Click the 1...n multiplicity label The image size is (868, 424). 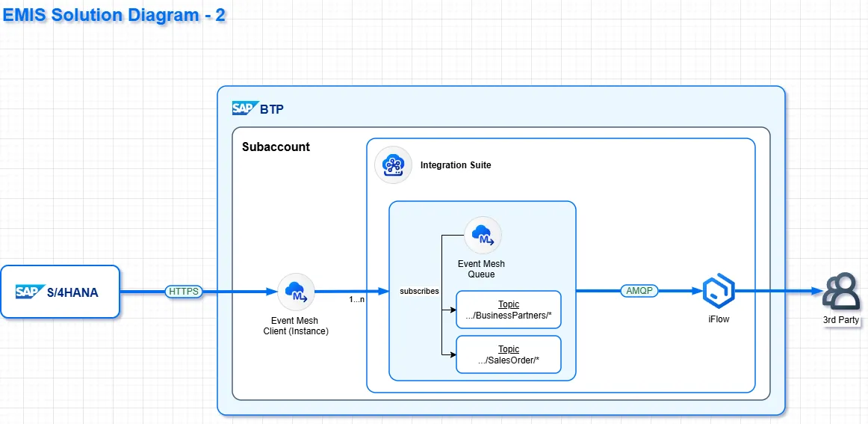pos(356,299)
